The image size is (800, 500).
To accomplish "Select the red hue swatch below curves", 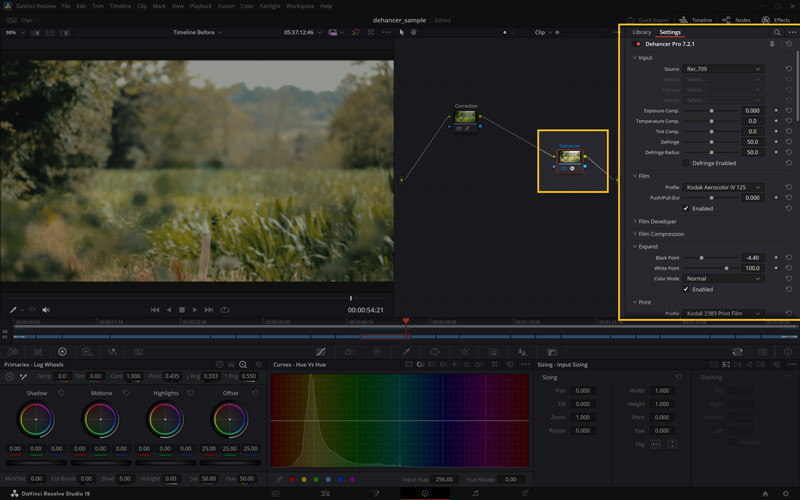I will click(x=292, y=480).
